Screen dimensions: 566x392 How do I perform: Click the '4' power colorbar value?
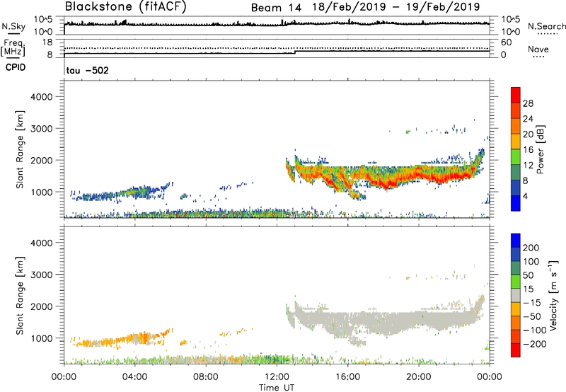click(525, 196)
